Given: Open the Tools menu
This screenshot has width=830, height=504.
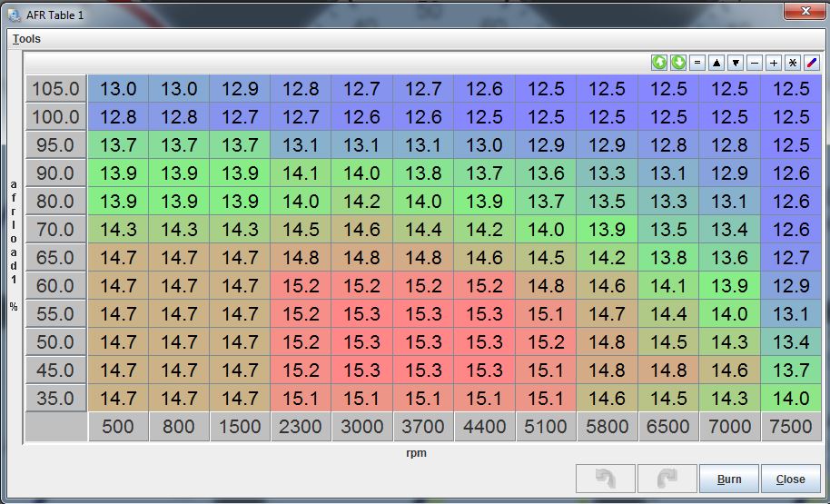Looking at the screenshot, I should (26, 39).
